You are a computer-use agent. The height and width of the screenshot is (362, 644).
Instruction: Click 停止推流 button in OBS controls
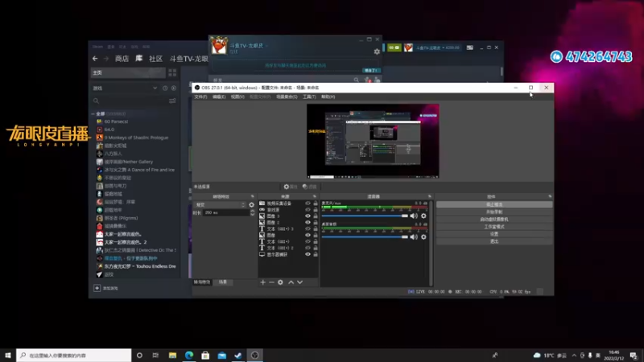coord(494,204)
